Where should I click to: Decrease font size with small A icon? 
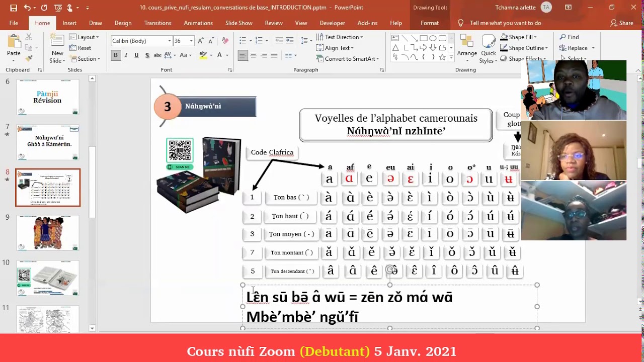212,41
